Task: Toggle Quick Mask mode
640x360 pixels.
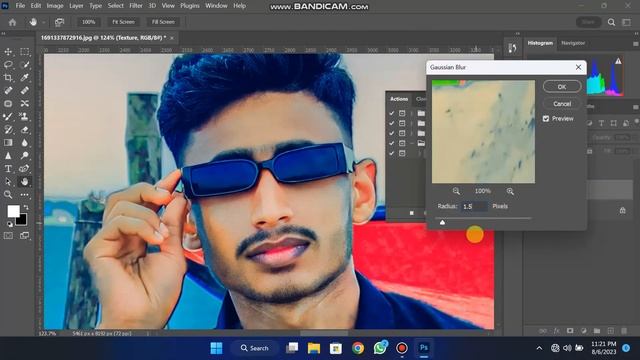Action: 8,236
